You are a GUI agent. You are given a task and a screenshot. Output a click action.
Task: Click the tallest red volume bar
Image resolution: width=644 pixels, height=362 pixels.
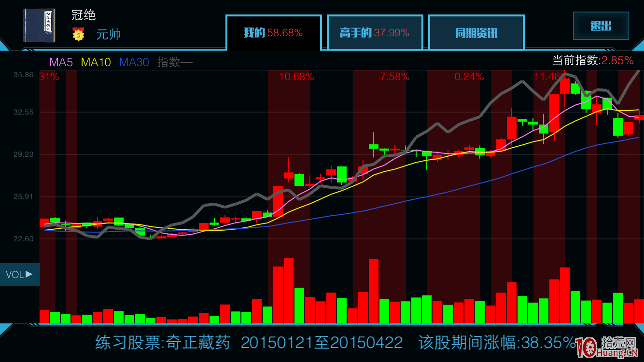[x=288, y=290]
